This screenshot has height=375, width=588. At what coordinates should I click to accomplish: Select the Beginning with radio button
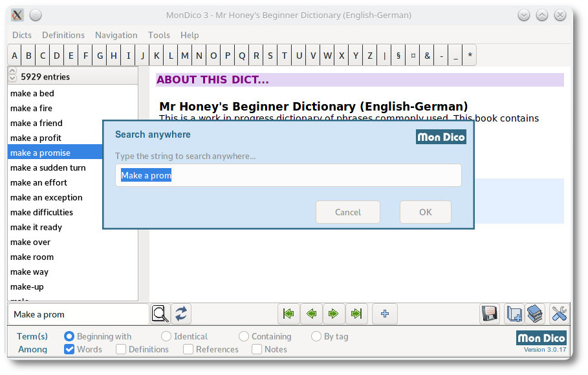(x=69, y=336)
